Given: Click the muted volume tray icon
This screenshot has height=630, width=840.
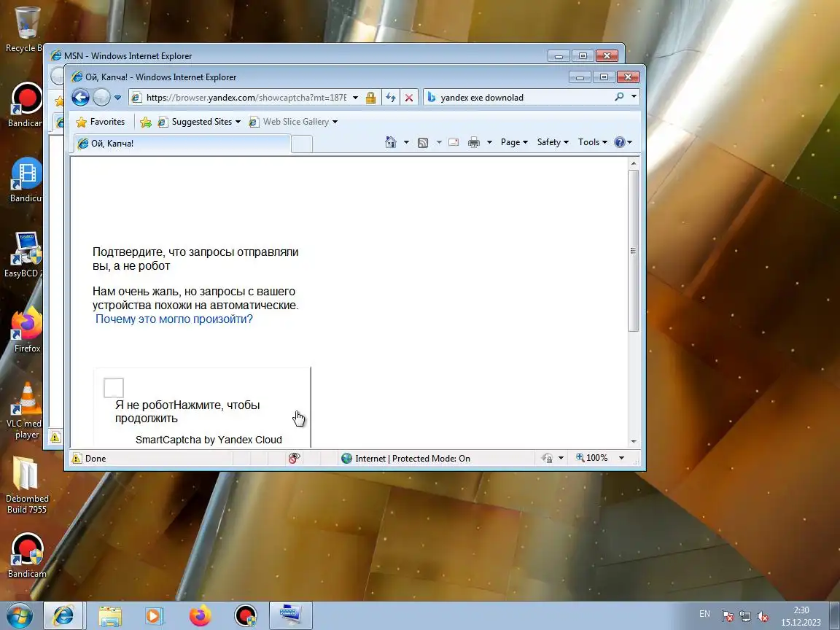Looking at the screenshot, I should (x=763, y=617).
